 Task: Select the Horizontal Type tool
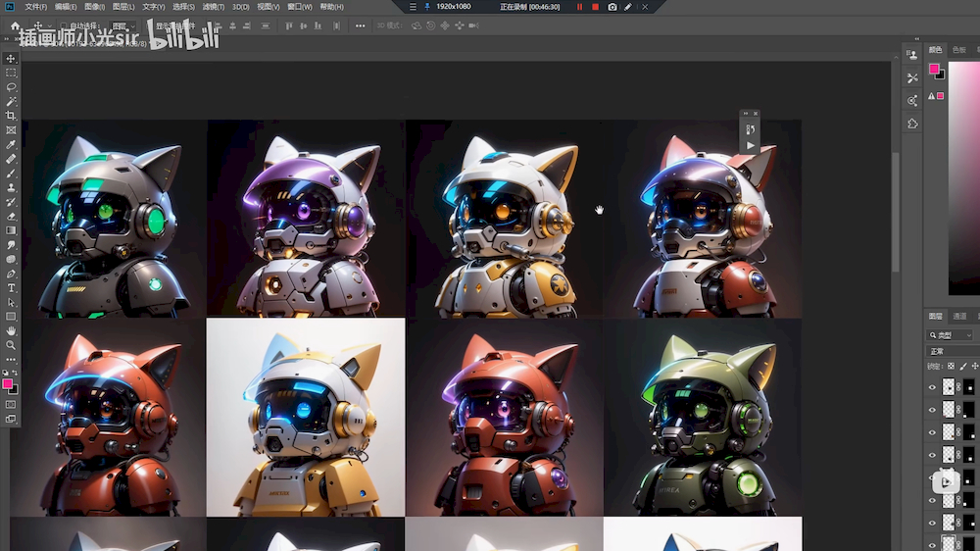(11, 288)
